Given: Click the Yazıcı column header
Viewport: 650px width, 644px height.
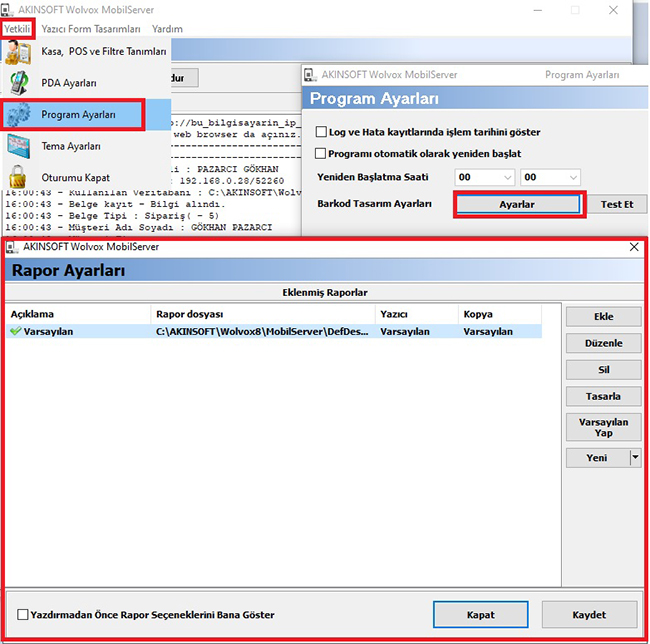Looking at the screenshot, I should coord(417,314).
